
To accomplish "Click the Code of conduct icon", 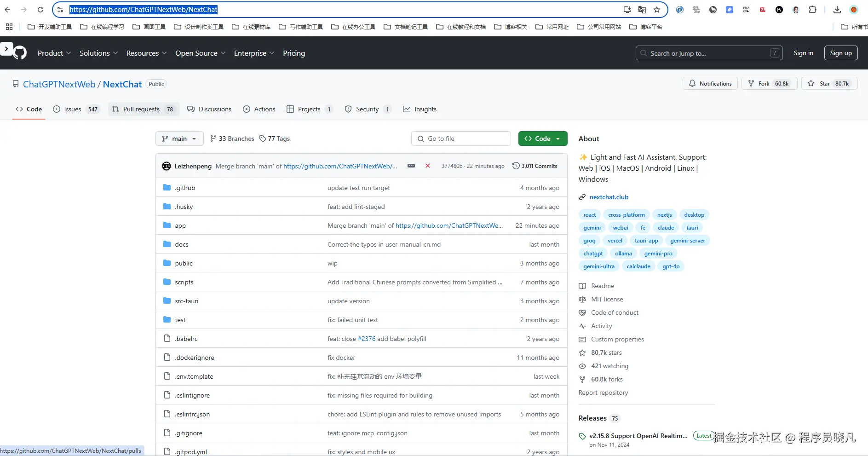I will [x=582, y=312].
